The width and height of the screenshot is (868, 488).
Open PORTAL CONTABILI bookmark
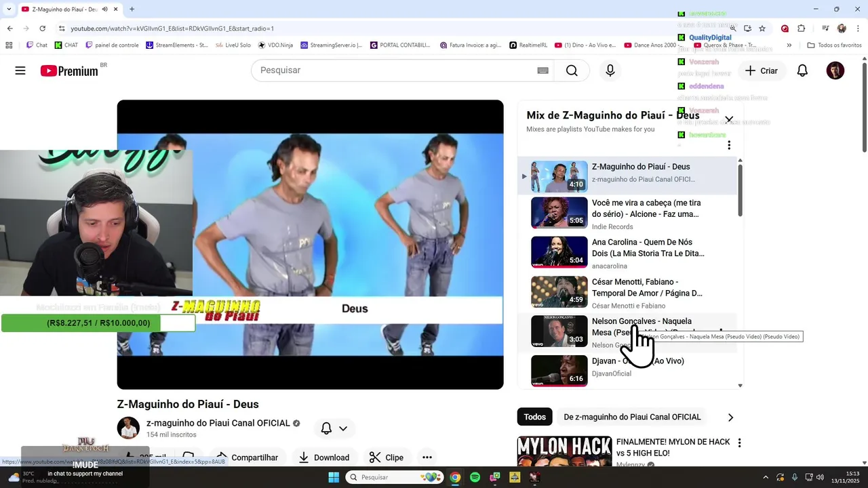click(400, 45)
